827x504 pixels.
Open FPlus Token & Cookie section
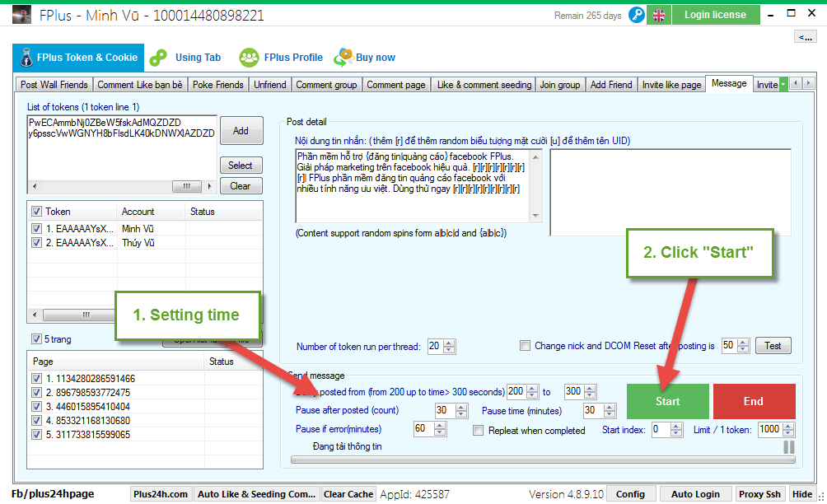(x=78, y=58)
